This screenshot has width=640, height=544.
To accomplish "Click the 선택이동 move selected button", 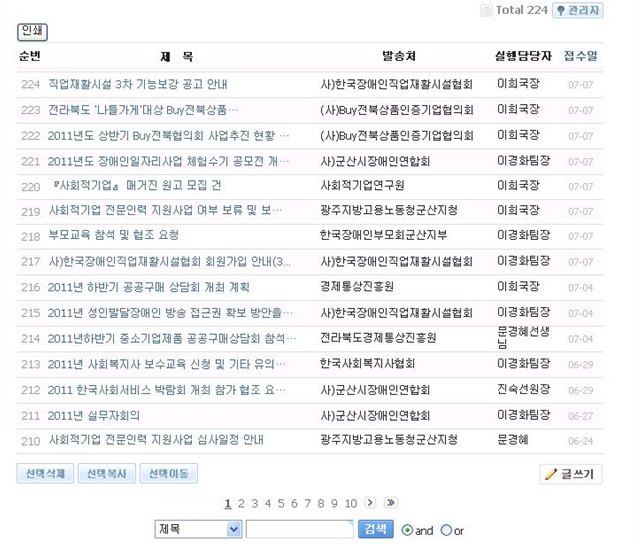I will 168,474.
